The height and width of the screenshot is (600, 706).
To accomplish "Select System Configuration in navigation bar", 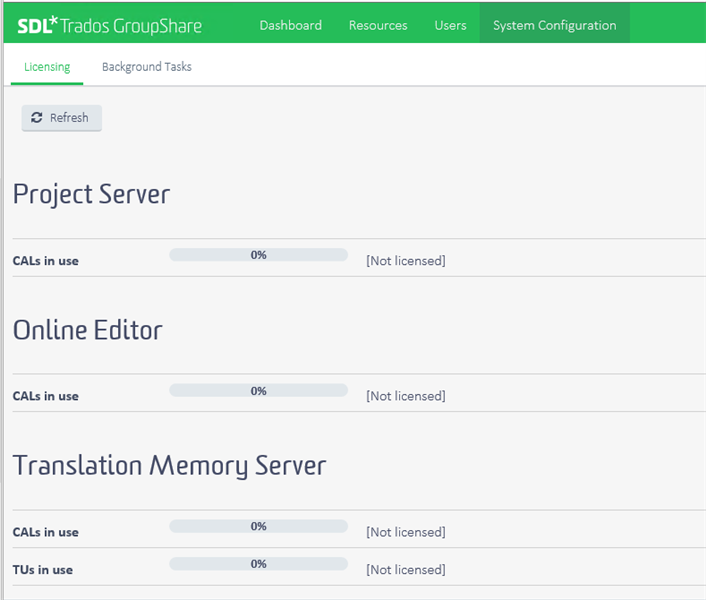I will [555, 25].
